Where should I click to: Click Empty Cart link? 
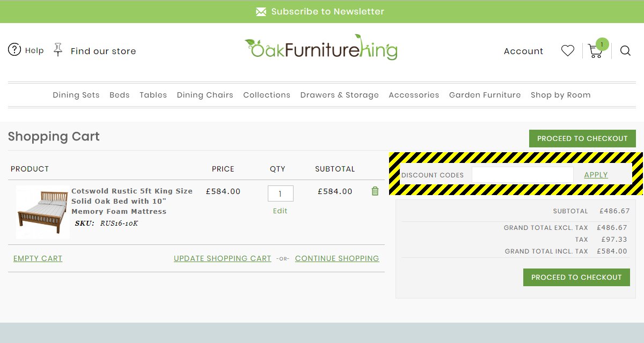click(x=38, y=258)
